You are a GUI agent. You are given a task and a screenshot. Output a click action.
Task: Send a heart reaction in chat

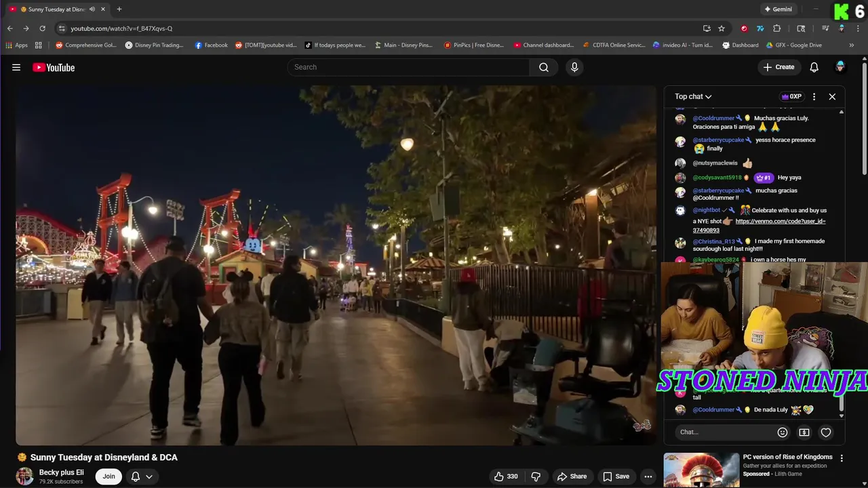[x=826, y=432]
